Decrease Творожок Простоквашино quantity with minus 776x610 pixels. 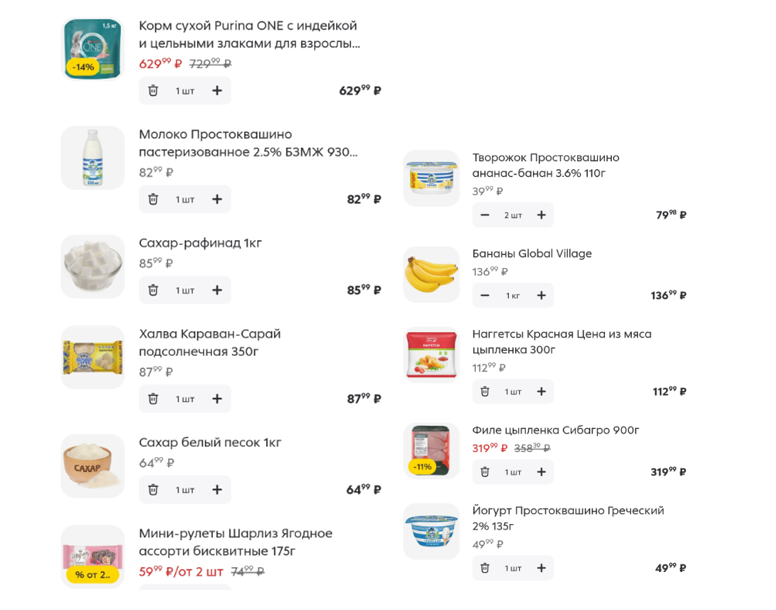point(485,215)
